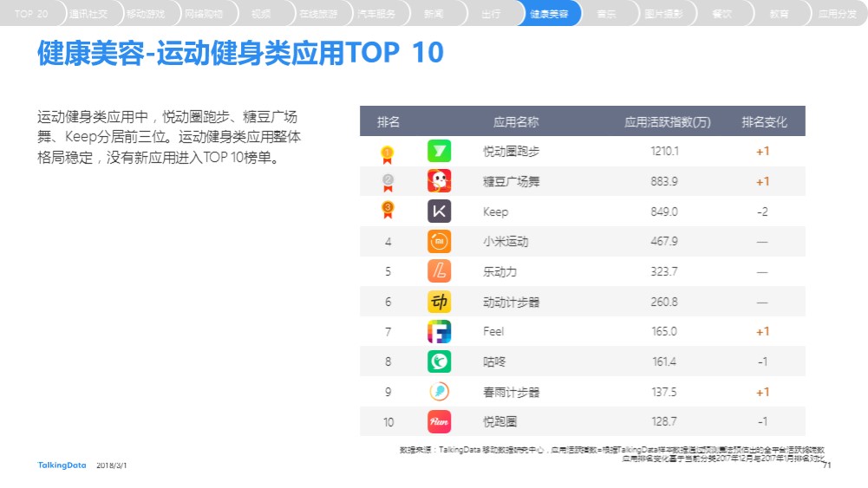
Task: Click the active index value 165.0
Action: coord(664,331)
